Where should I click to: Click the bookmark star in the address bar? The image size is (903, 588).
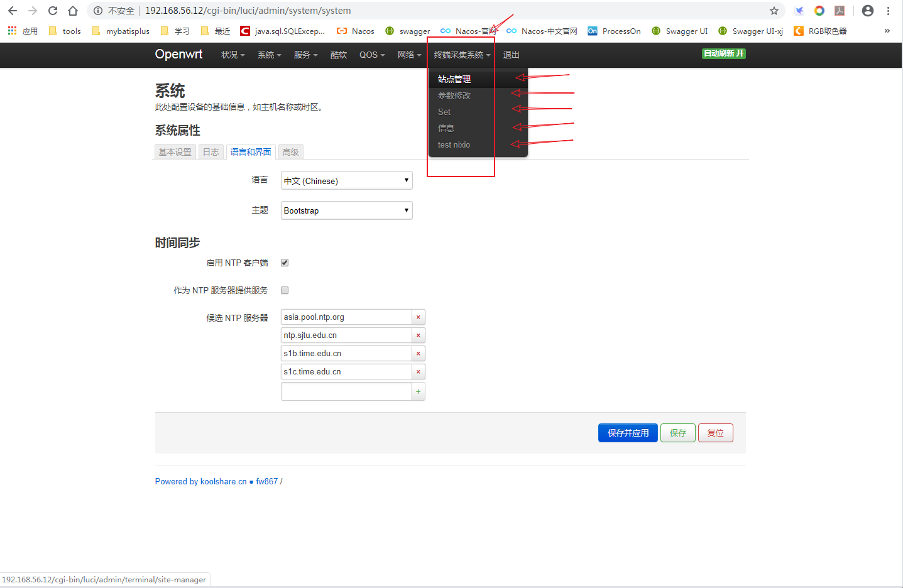[x=774, y=11]
